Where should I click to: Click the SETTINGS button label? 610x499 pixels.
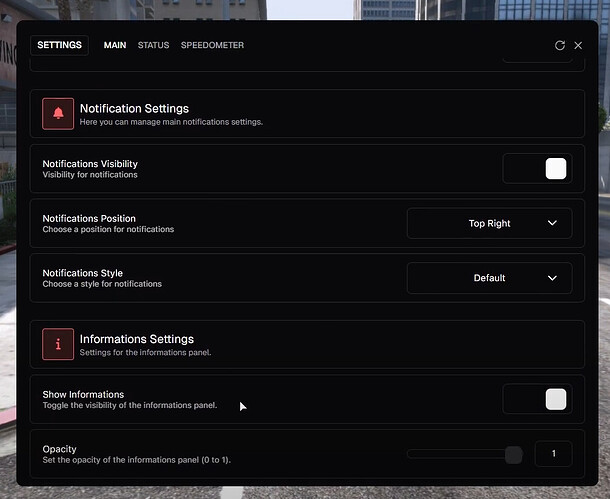tap(60, 45)
